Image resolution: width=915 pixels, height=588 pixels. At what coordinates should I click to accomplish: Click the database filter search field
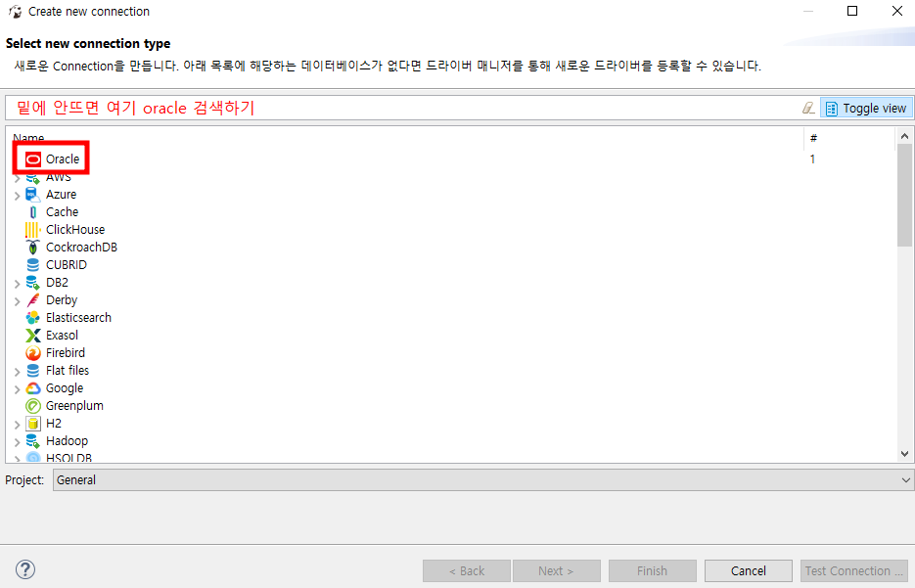402,108
